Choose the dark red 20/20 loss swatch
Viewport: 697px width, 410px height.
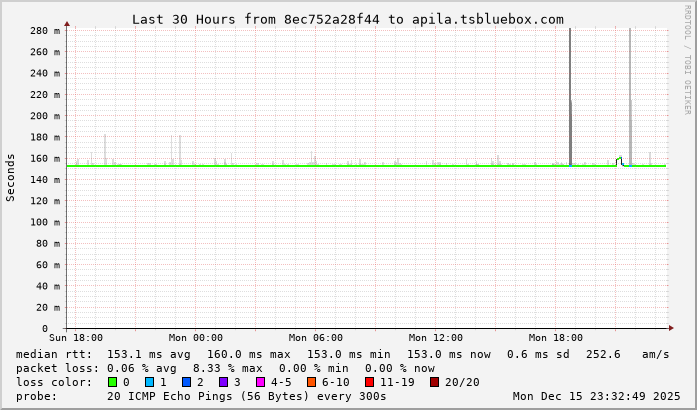click(x=434, y=382)
